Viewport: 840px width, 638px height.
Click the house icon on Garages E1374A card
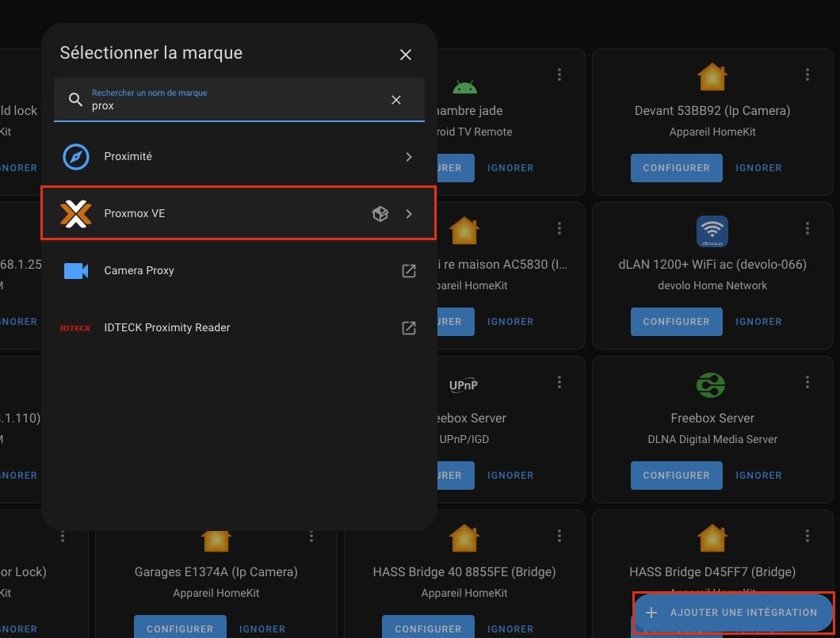216,541
